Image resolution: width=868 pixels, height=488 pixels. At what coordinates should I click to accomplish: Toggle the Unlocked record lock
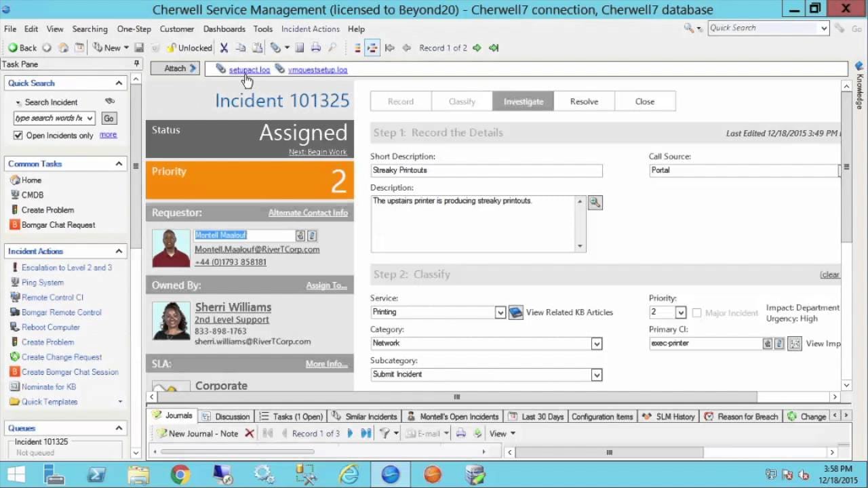189,48
